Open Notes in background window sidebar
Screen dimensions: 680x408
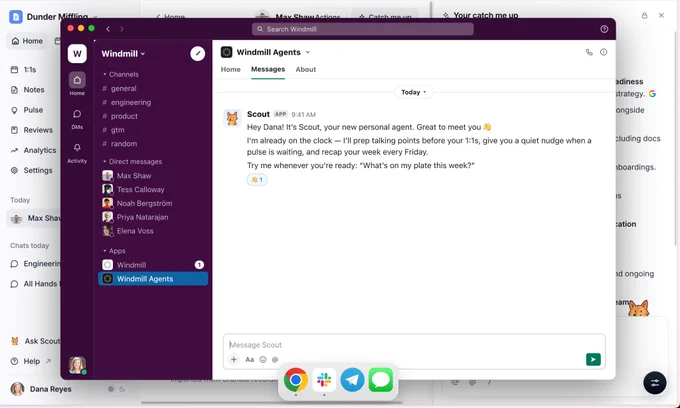28,90
